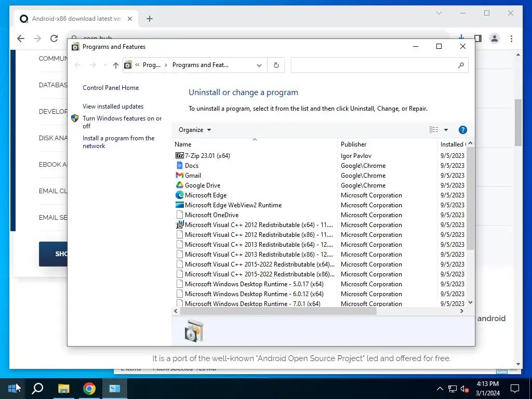Screen dimensions: 532x399
Task: Open File Explorer from the taskbar
Action: point(63,388)
